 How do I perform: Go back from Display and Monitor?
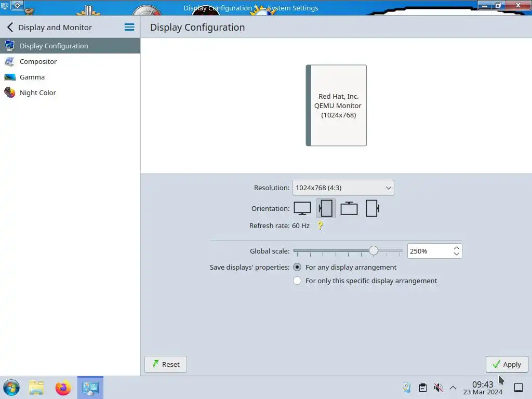tap(10, 27)
